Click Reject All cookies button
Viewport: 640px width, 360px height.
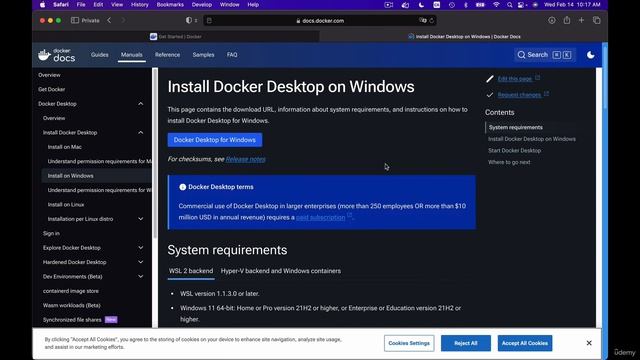point(466,343)
